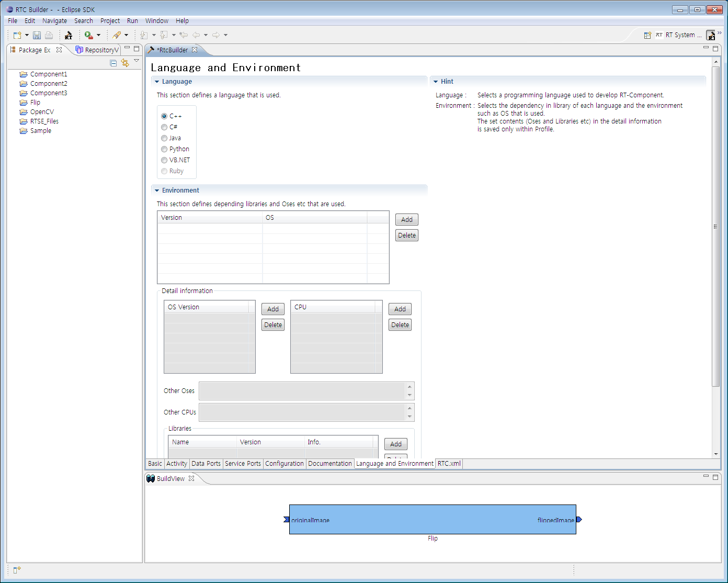Click the Last Edit Location icon

tap(184, 35)
